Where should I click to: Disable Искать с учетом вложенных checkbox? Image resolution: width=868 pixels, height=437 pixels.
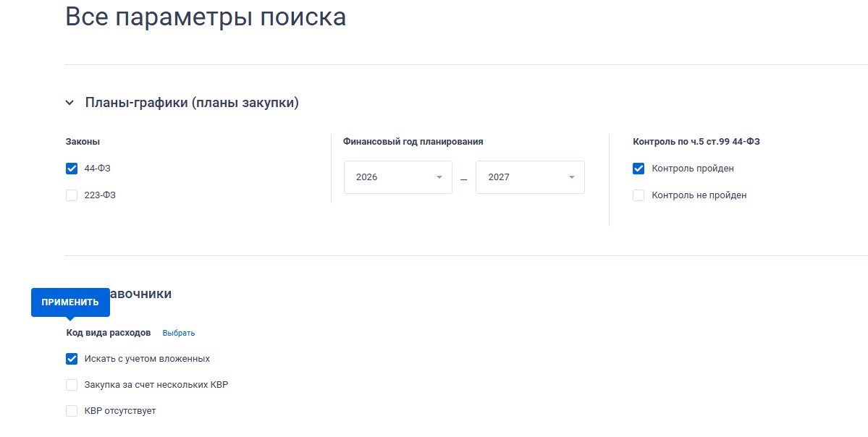72,359
